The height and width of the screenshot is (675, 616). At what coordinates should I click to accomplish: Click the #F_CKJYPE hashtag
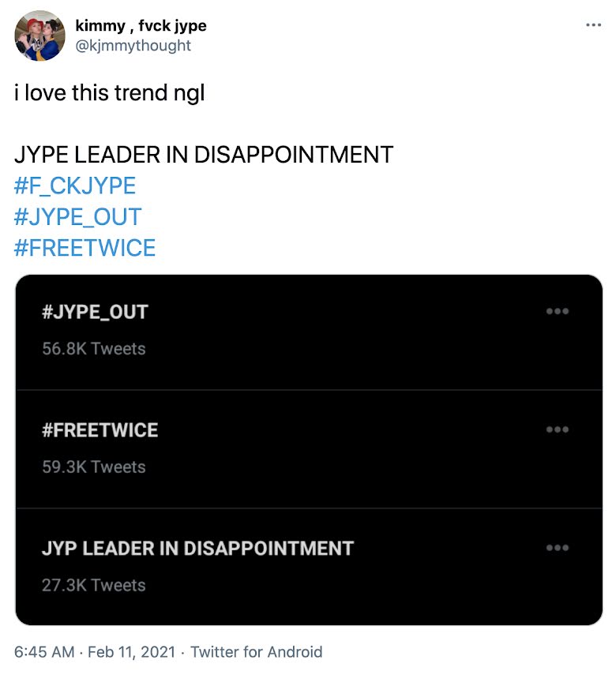(75, 186)
